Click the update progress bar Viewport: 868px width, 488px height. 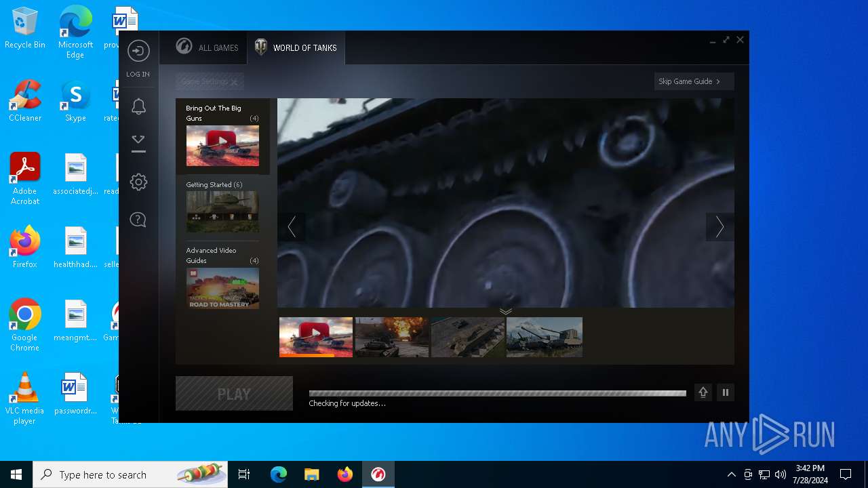(498, 393)
